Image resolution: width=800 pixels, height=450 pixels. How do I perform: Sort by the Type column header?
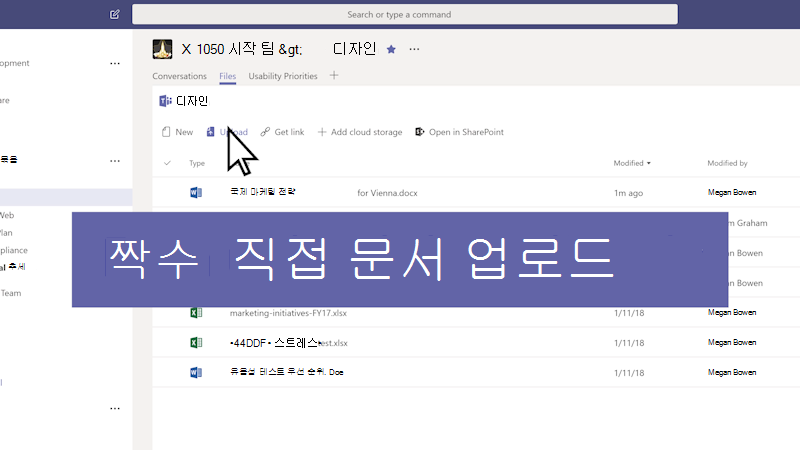[x=197, y=163]
